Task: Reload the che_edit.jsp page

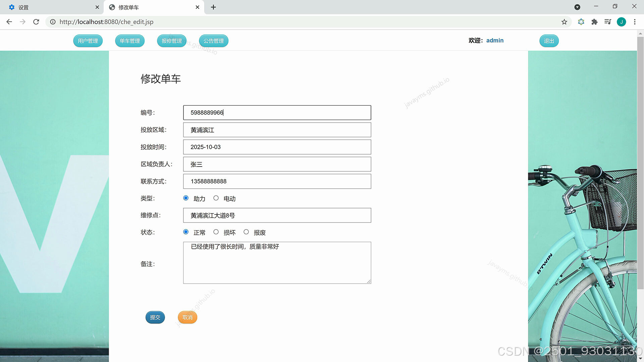Action: (x=36, y=22)
